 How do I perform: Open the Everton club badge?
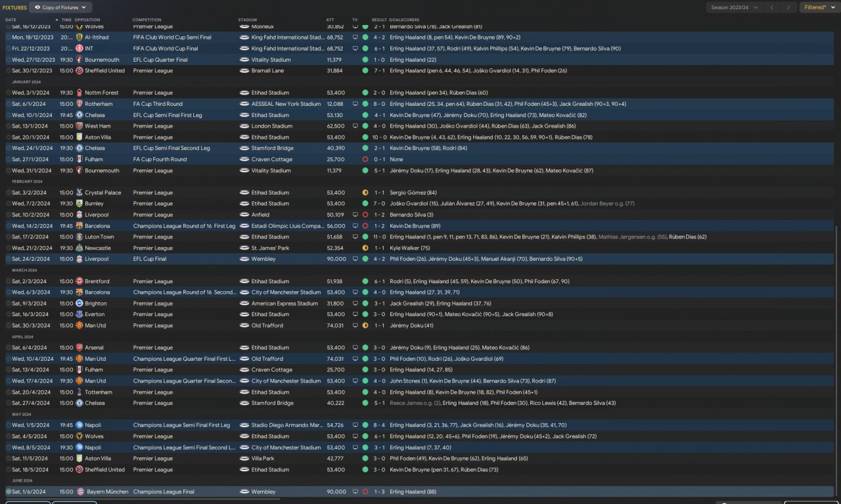79,314
